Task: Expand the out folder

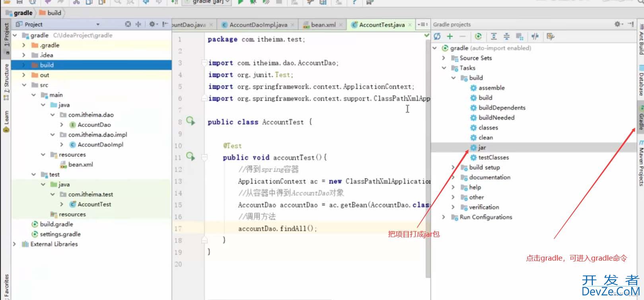Action: pos(24,75)
